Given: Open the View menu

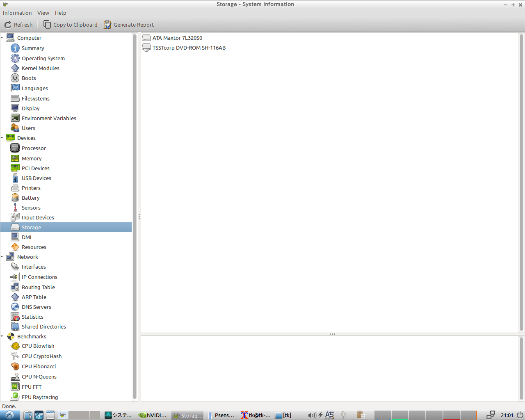Looking at the screenshot, I should [43, 13].
